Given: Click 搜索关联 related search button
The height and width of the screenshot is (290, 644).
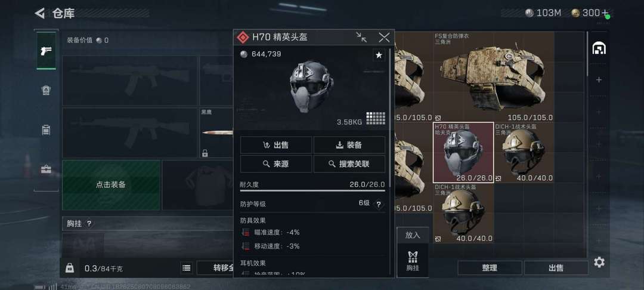Looking at the screenshot, I should point(349,164).
